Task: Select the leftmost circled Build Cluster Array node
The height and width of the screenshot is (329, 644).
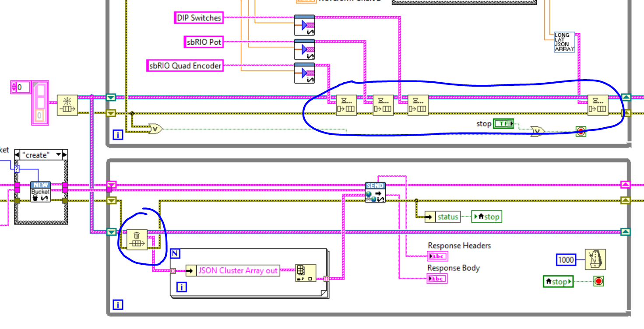Action: (x=346, y=105)
